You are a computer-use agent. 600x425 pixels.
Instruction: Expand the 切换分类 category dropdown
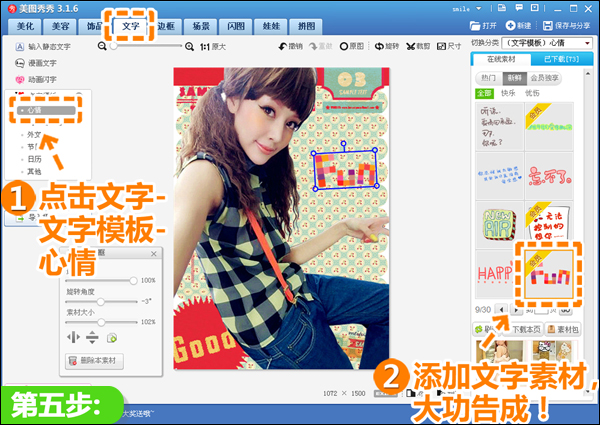pos(587,43)
